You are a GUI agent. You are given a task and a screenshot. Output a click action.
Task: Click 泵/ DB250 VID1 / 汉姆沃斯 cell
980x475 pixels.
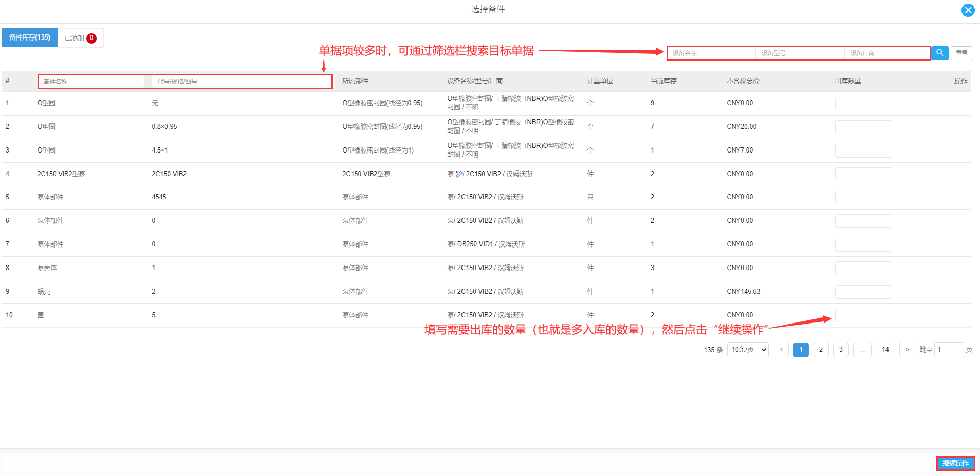[486, 244]
